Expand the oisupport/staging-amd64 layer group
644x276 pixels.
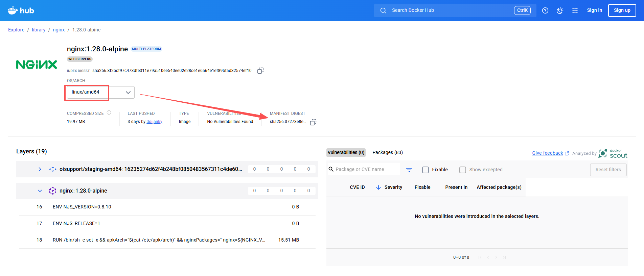tap(40, 169)
